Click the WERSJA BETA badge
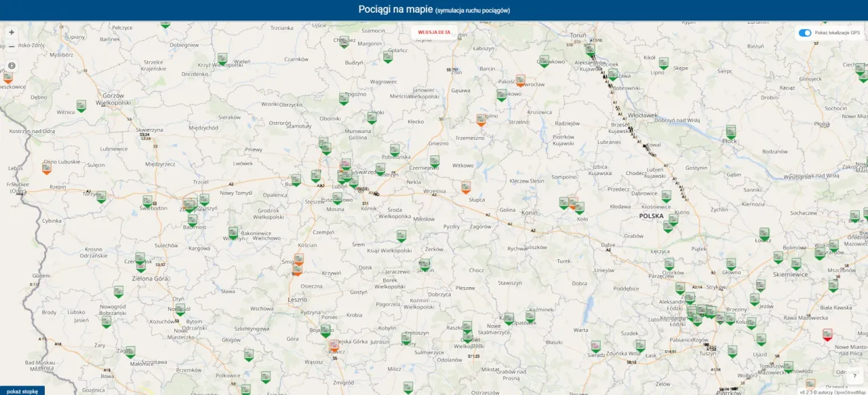The width and height of the screenshot is (868, 395). tap(434, 33)
